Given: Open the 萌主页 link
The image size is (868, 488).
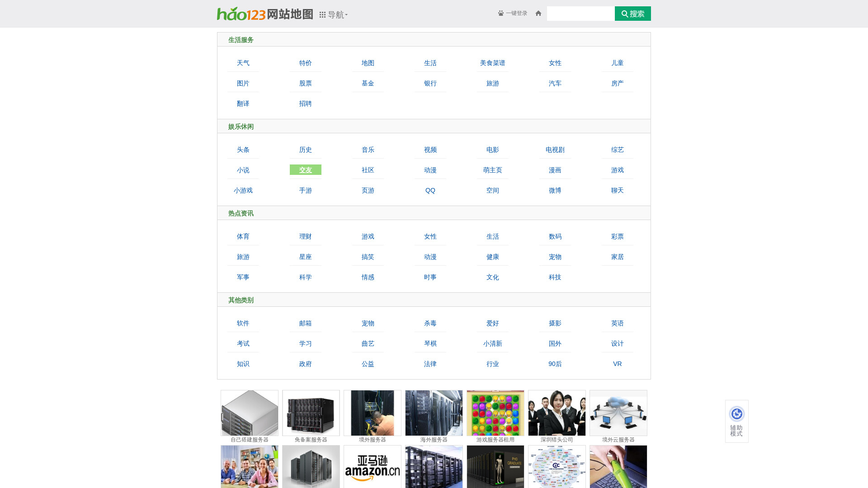Looking at the screenshot, I should click(493, 170).
